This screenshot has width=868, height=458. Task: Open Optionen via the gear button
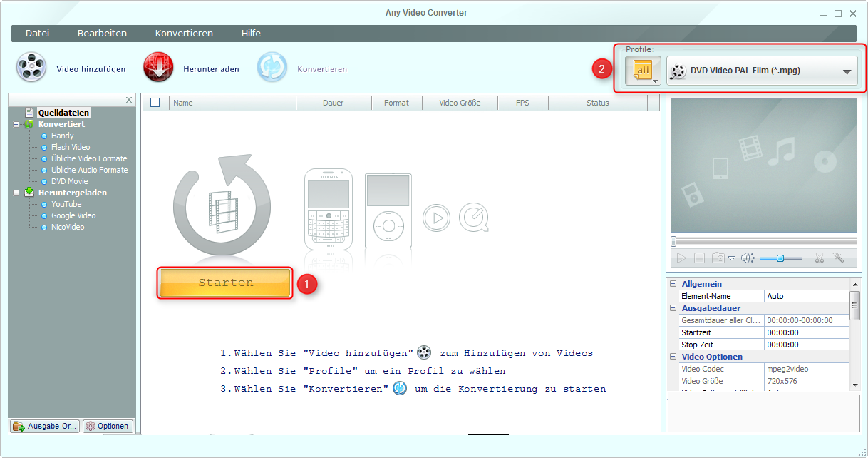coord(108,425)
